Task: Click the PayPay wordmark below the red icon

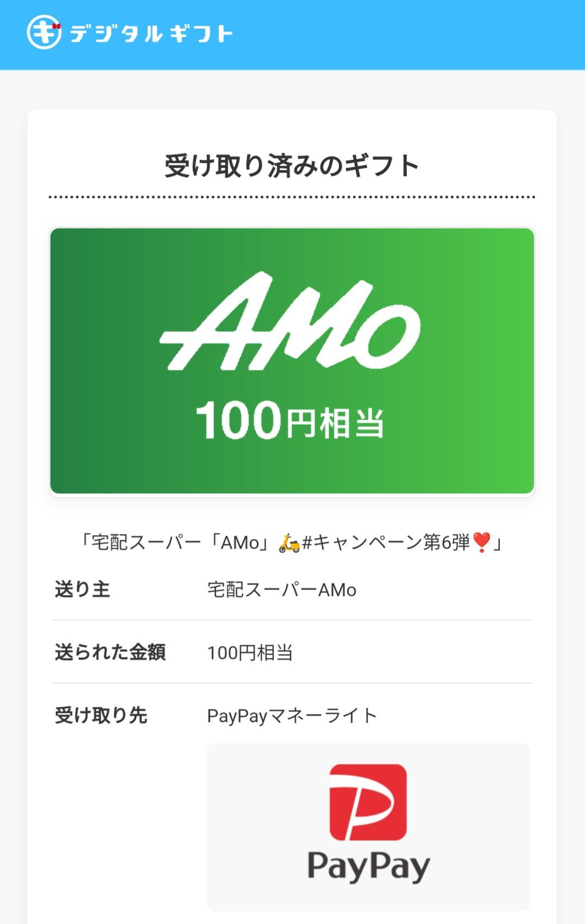Action: point(368,865)
